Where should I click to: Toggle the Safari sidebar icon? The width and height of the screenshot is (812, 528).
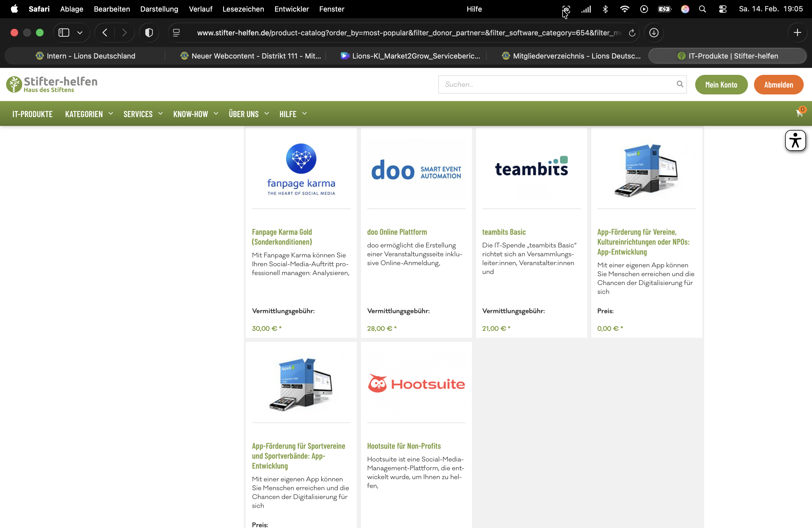point(64,33)
